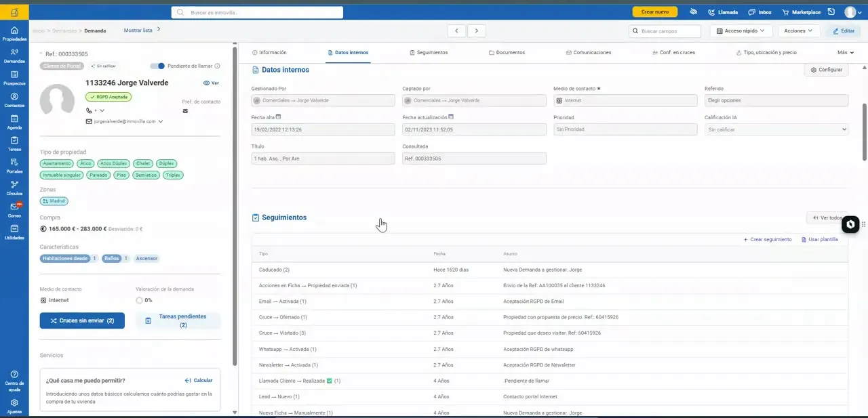Click the Crear nuevo button
This screenshot has height=418, width=868.
click(654, 12)
